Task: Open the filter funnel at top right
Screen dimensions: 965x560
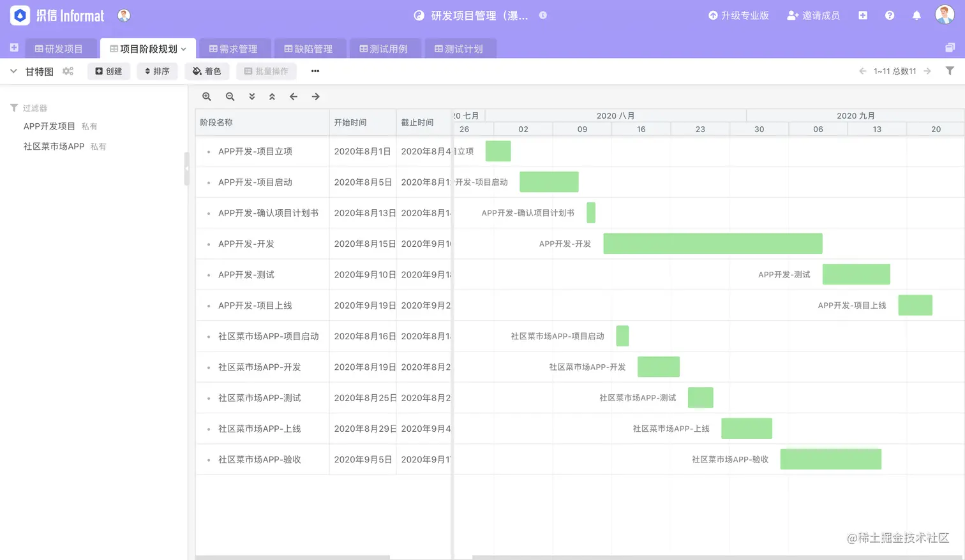Action: click(950, 71)
